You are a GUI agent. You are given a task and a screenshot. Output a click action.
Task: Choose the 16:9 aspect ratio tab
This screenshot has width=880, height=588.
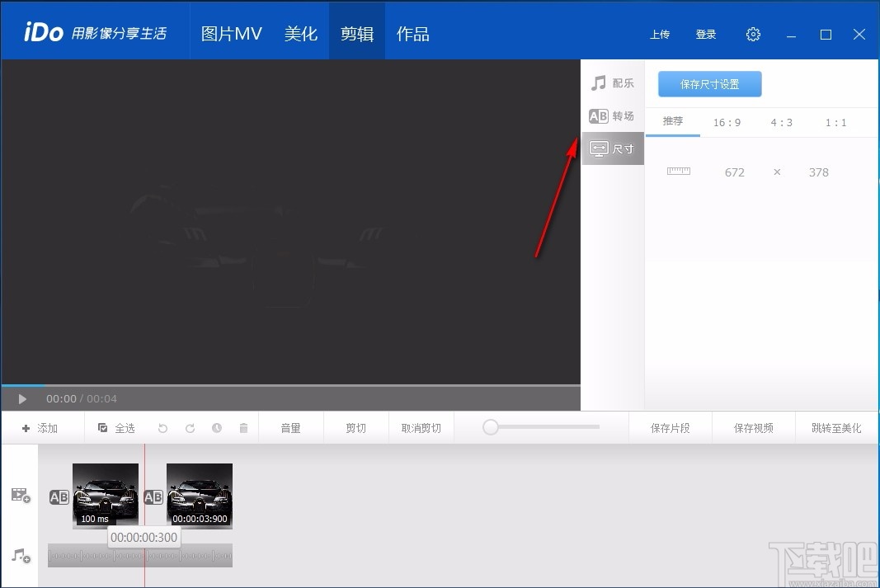(727, 122)
